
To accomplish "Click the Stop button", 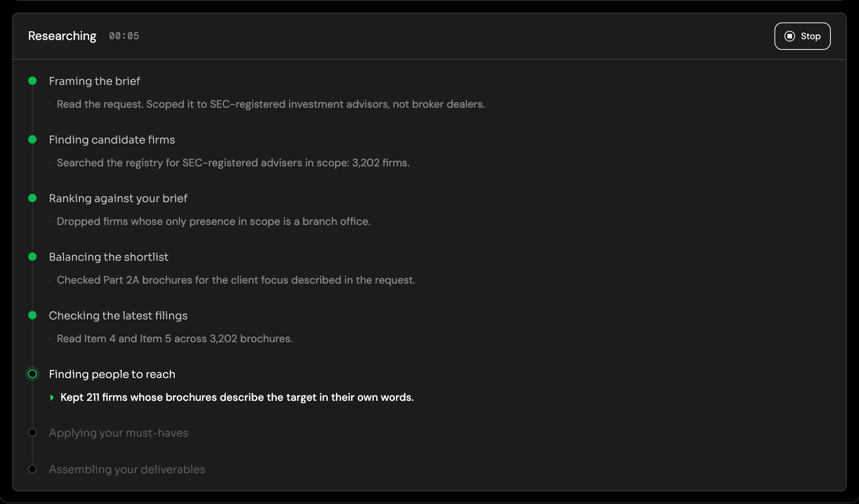I will coord(802,36).
